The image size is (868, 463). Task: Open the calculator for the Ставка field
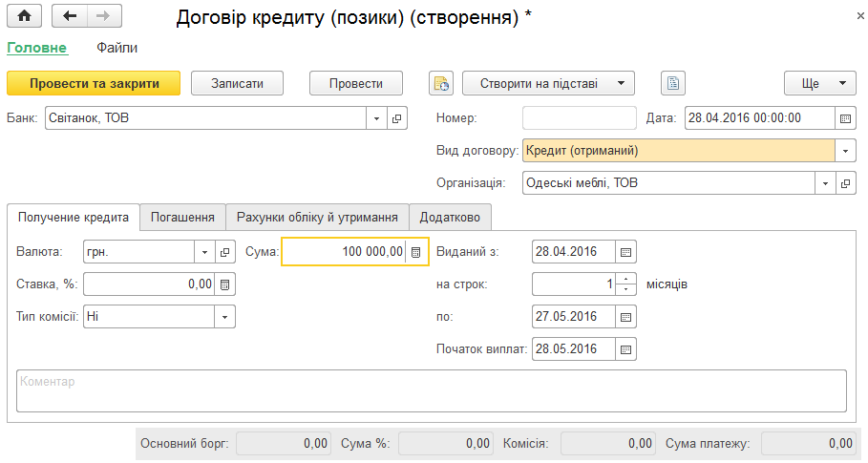(224, 284)
